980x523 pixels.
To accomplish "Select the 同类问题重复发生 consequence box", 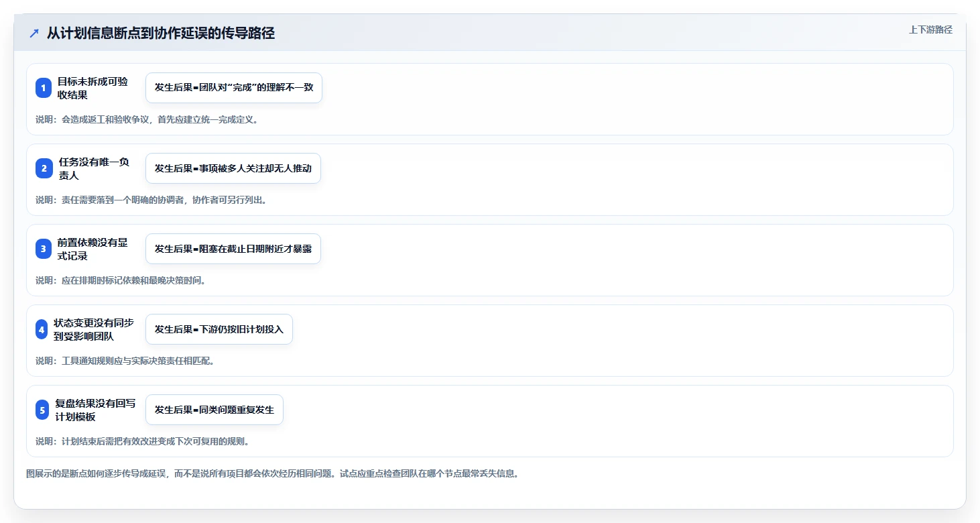I will point(215,410).
